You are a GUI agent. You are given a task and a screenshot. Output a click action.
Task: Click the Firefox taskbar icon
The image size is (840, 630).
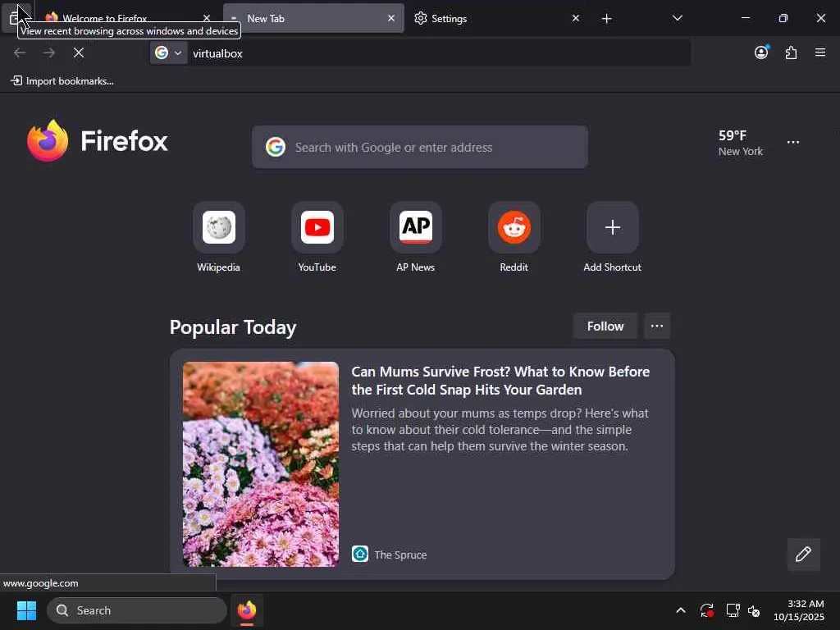pos(247,610)
